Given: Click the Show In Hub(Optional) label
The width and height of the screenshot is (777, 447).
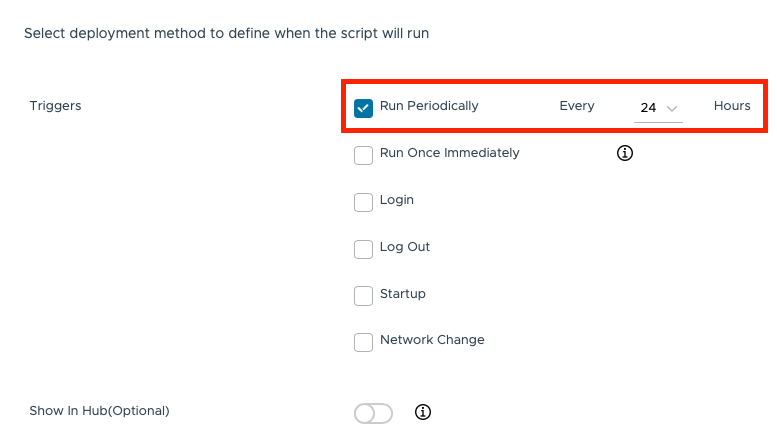Looking at the screenshot, I should (99, 410).
